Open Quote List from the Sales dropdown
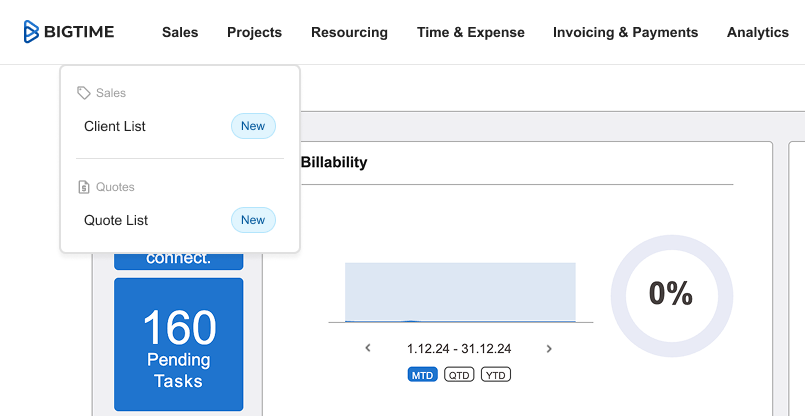Image resolution: width=805 pixels, height=416 pixels. click(x=116, y=220)
